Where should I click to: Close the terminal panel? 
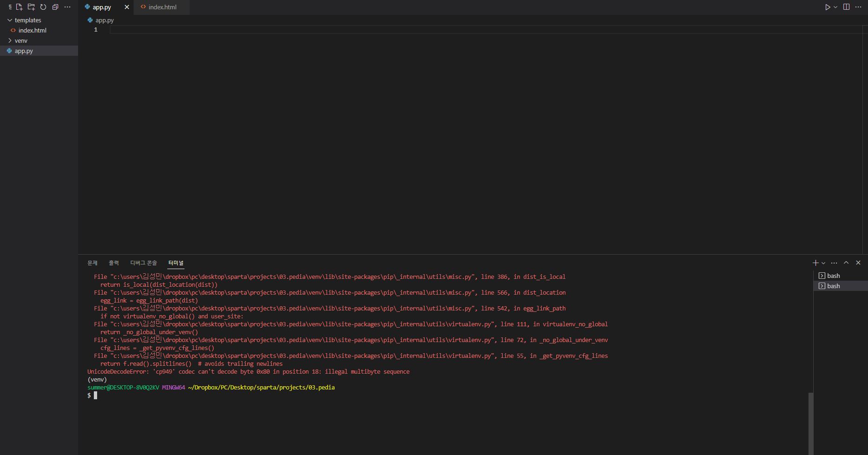click(858, 263)
